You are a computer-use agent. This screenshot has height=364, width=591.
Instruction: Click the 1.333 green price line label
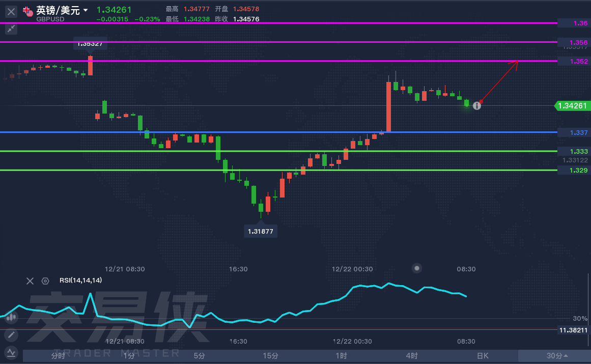[574, 152]
